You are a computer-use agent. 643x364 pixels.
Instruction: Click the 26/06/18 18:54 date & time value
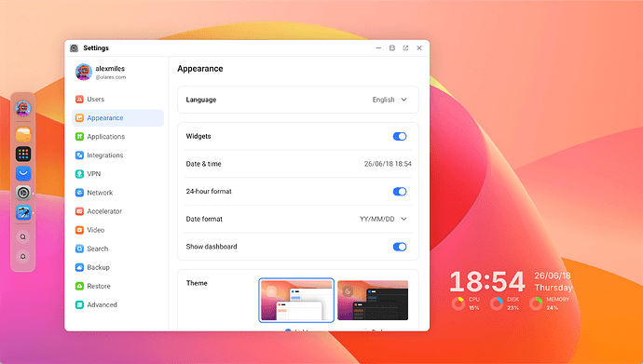click(388, 164)
